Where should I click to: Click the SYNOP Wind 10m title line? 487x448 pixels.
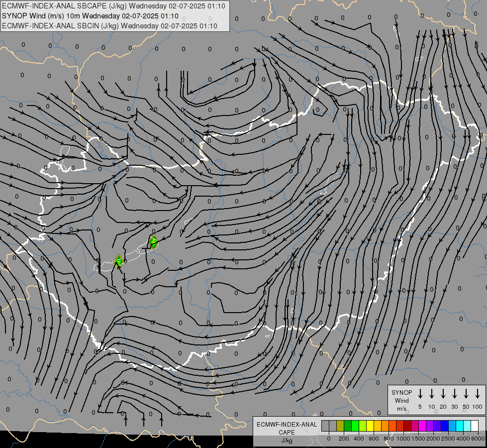tap(91, 16)
